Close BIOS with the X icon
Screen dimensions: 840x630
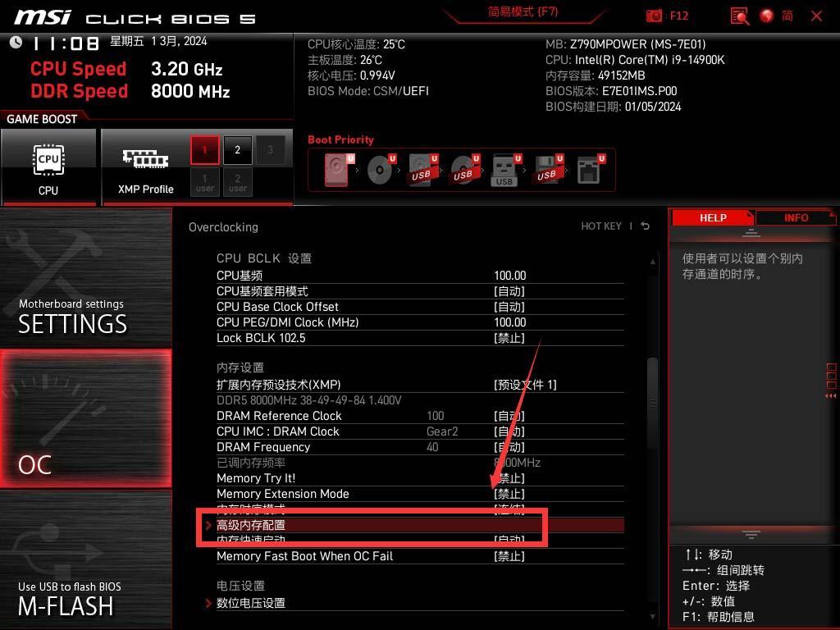(816, 16)
